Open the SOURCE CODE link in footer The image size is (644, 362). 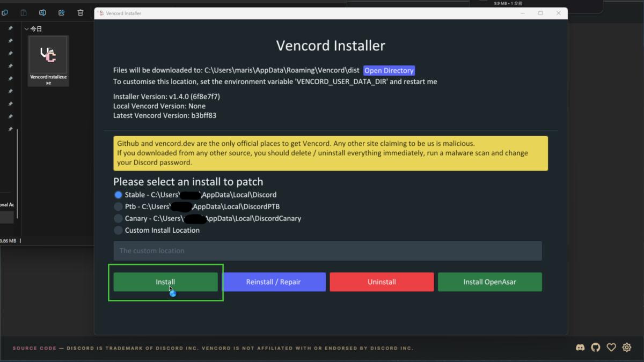click(34, 348)
